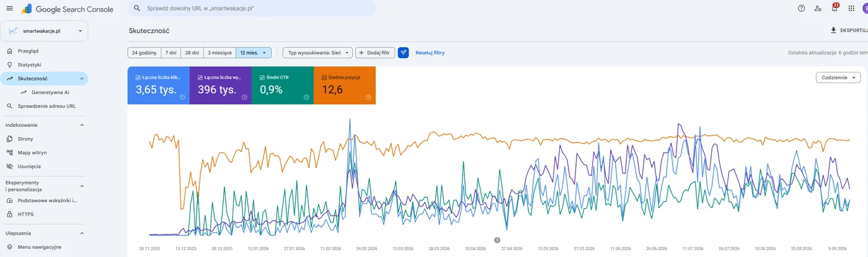Click the Podstawowe wskaźniki gauge icon
The height and width of the screenshot is (257, 868).
(x=9, y=200)
